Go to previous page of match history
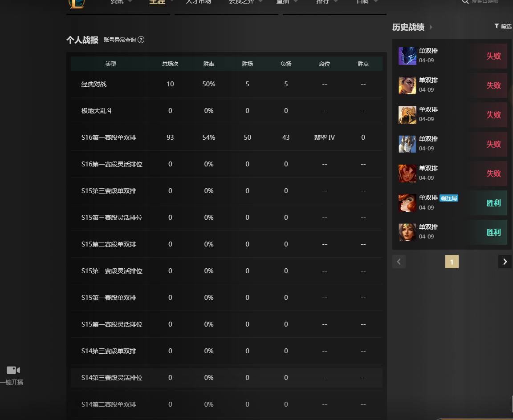 point(399,262)
